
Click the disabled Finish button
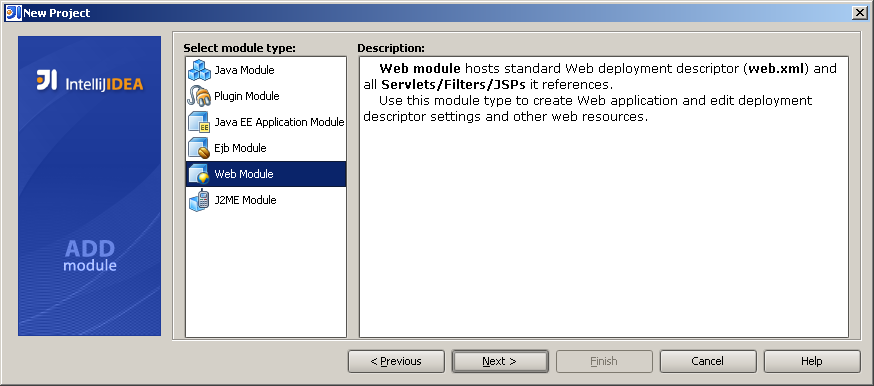(x=604, y=361)
